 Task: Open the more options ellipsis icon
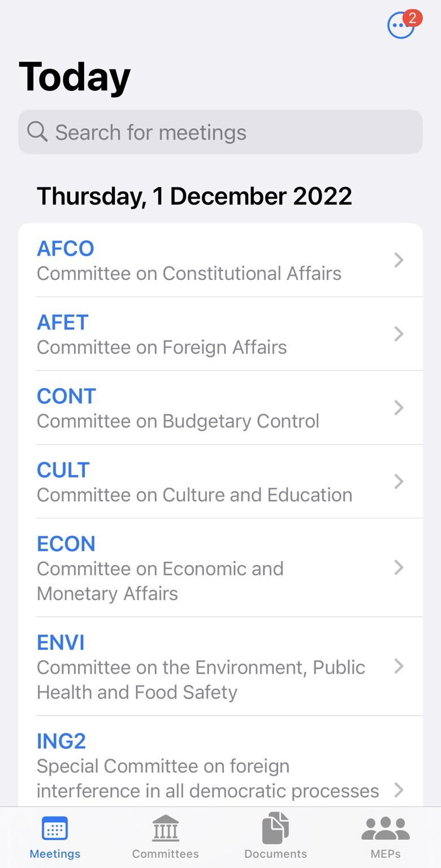pos(399,27)
